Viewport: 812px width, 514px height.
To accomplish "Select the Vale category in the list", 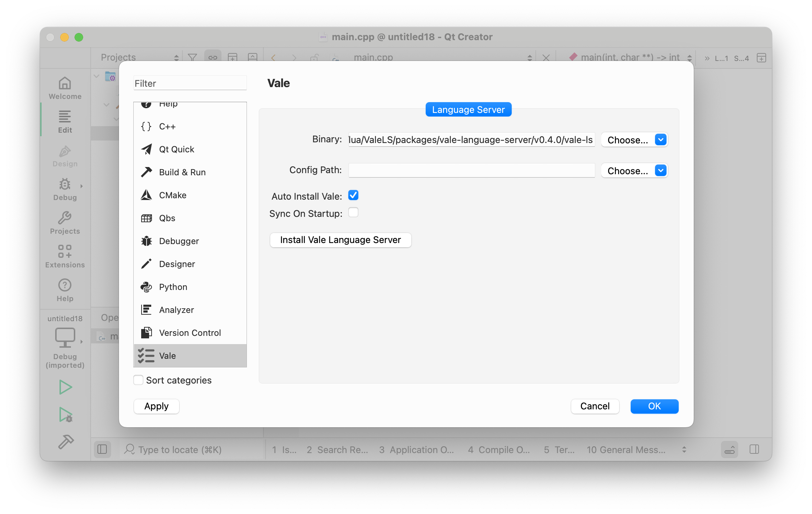I will pyautogui.click(x=167, y=356).
